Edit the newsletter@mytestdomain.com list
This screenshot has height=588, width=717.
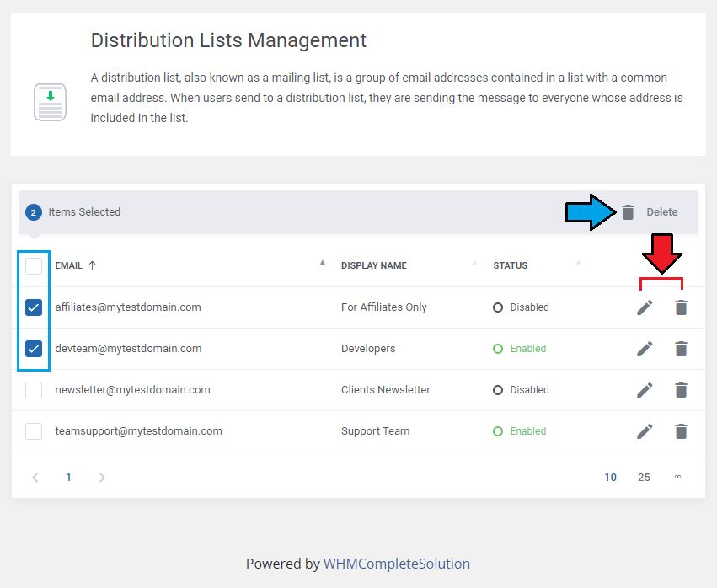(x=645, y=390)
